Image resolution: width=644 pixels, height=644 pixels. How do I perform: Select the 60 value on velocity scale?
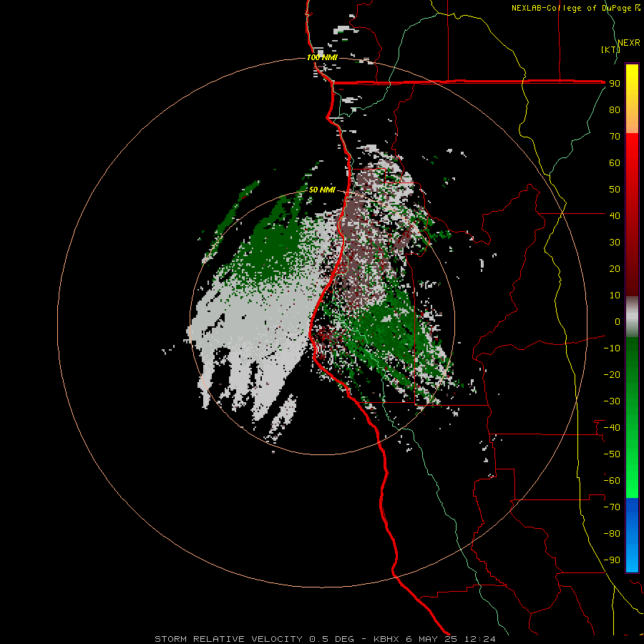615,163
